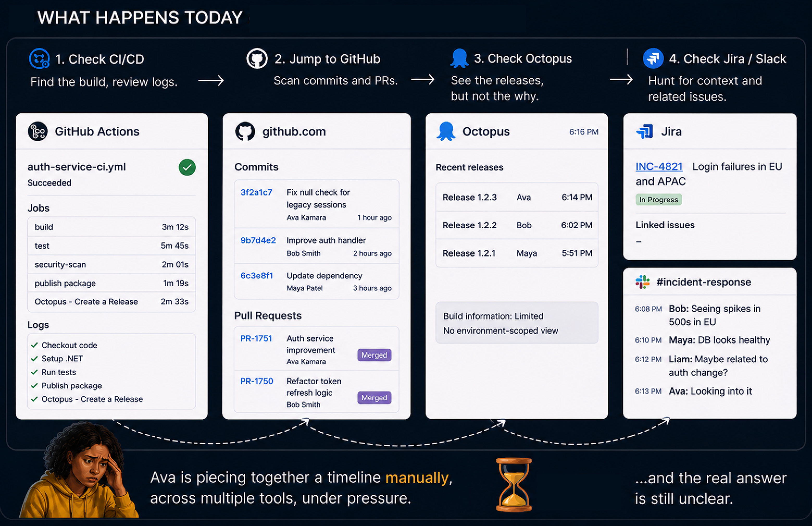
Task: Open Jira incident INC-4821
Action: 659,166
